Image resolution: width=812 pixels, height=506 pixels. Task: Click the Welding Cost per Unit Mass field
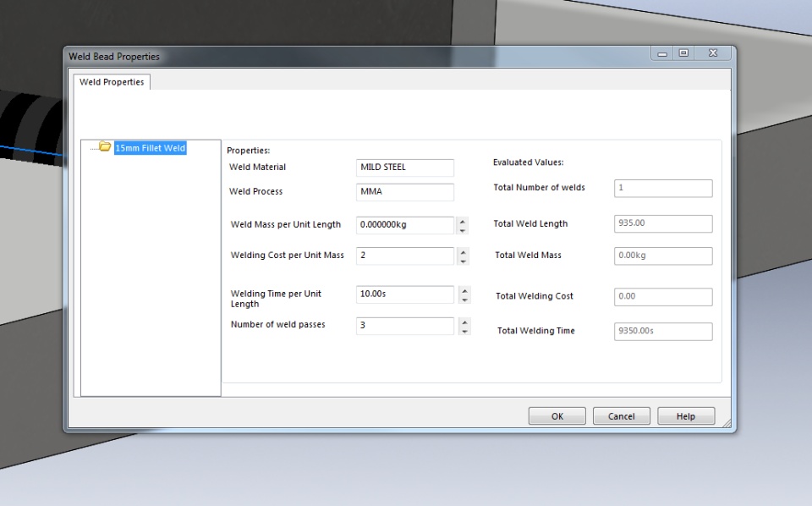(405, 256)
